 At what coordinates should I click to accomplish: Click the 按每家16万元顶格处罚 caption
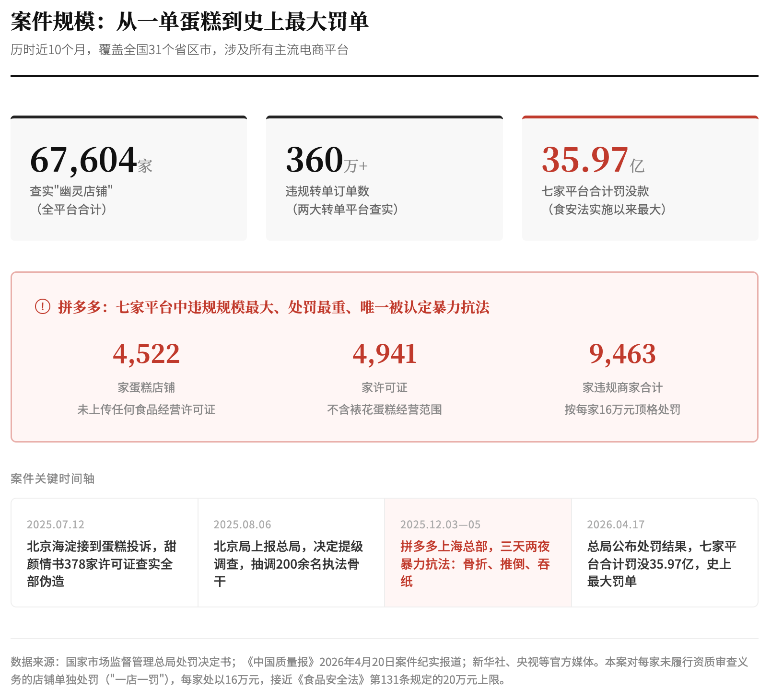622,409
